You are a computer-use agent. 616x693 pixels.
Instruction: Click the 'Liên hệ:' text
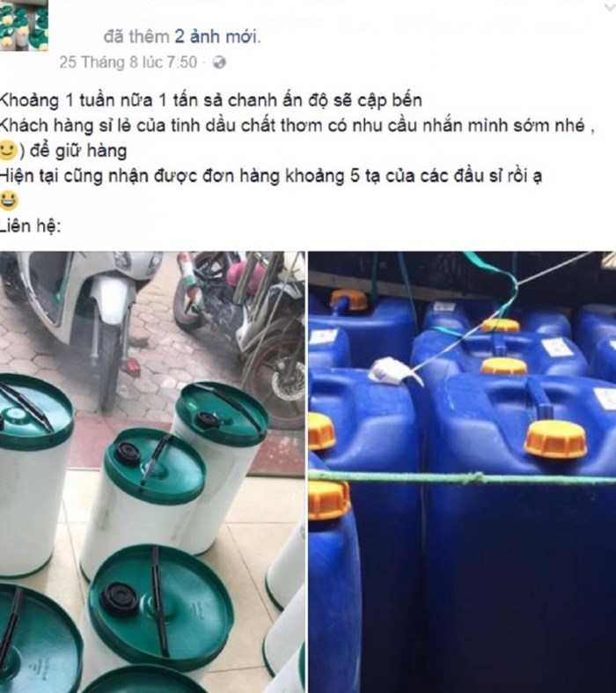30,226
